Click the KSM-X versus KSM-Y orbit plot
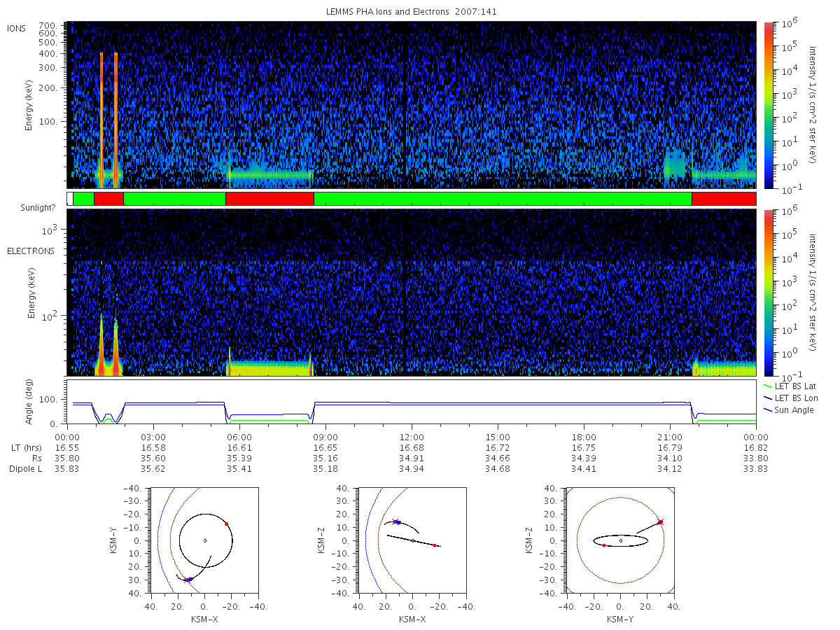This screenshot has width=840, height=630. coord(204,540)
